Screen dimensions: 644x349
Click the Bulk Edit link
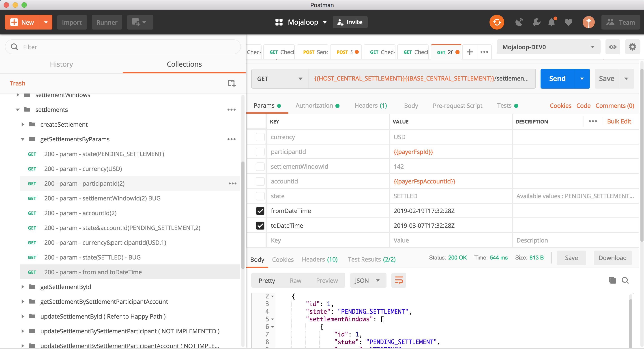point(619,121)
